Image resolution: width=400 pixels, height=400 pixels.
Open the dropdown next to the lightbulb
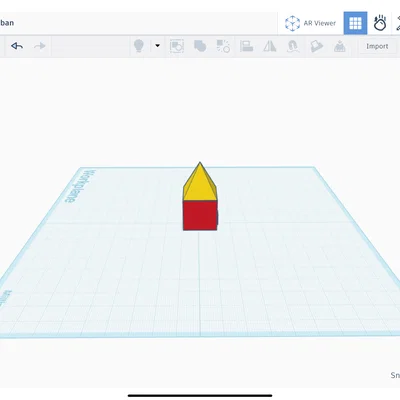pos(158,46)
